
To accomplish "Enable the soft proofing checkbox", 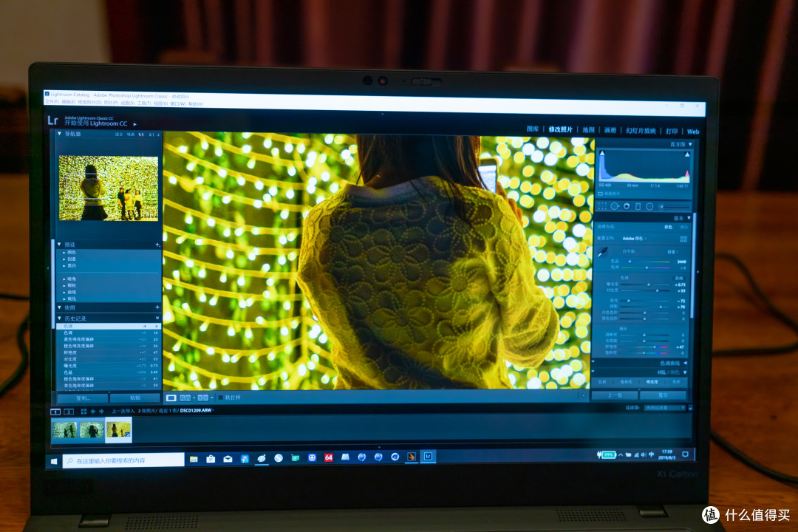I will 221,398.
